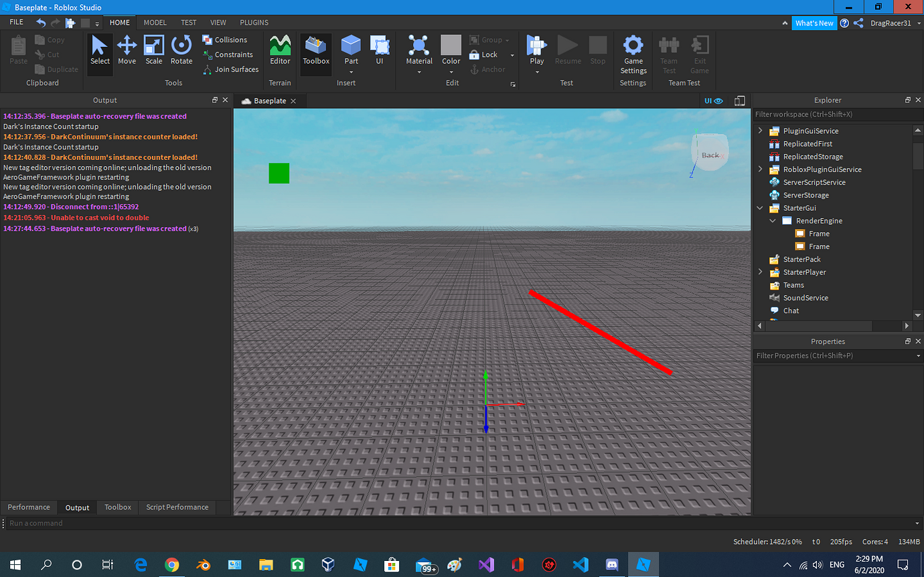Click the What's New button
Screen dimensions: 924x577
coord(814,23)
